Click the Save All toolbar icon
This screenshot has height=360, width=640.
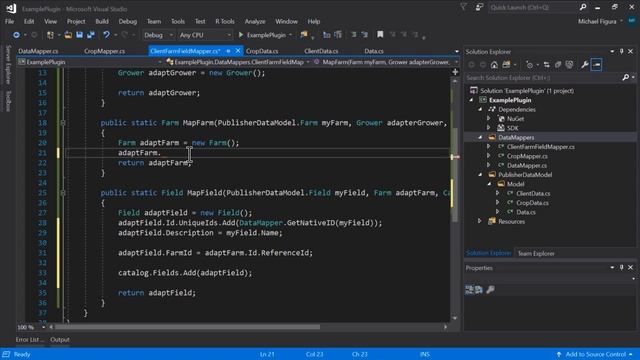point(90,35)
